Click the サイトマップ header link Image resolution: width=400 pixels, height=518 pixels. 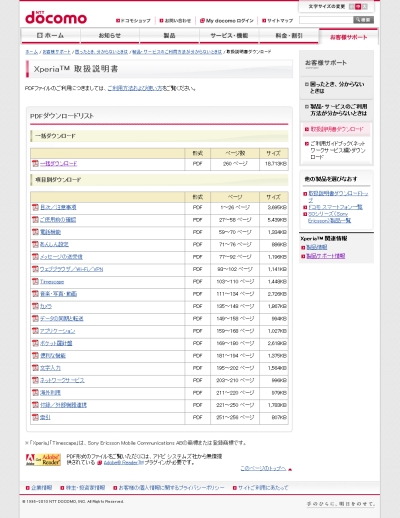coord(278,21)
